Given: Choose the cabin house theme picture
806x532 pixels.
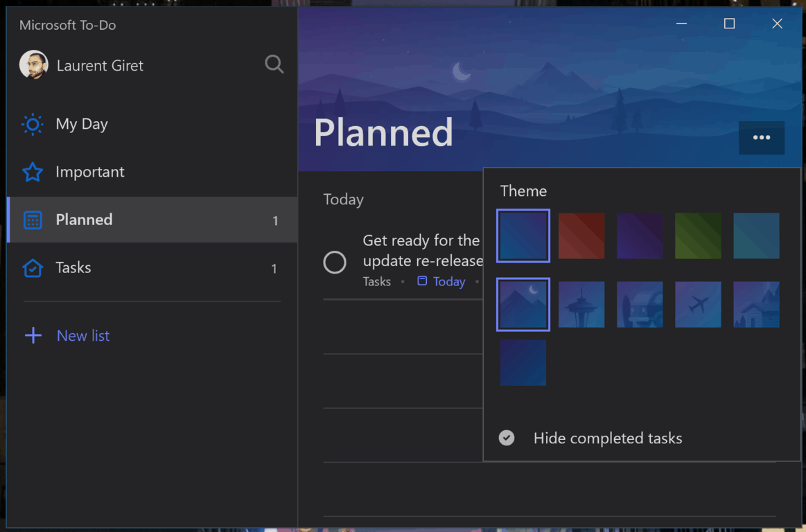Looking at the screenshot, I should pyautogui.click(x=756, y=304).
